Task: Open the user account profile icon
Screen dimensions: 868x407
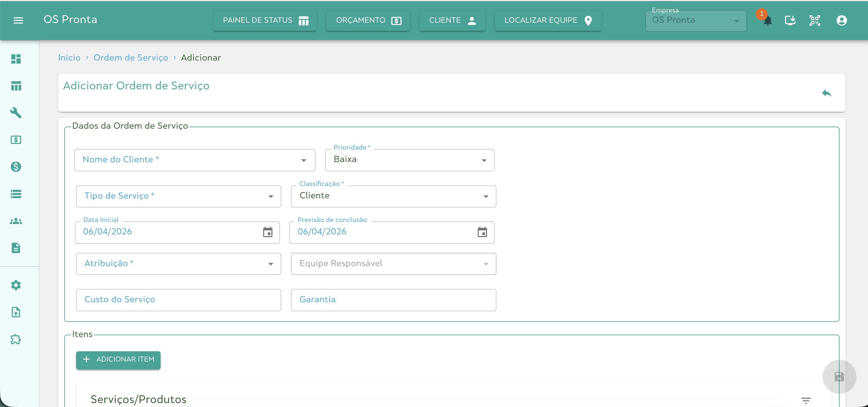Action: [841, 21]
